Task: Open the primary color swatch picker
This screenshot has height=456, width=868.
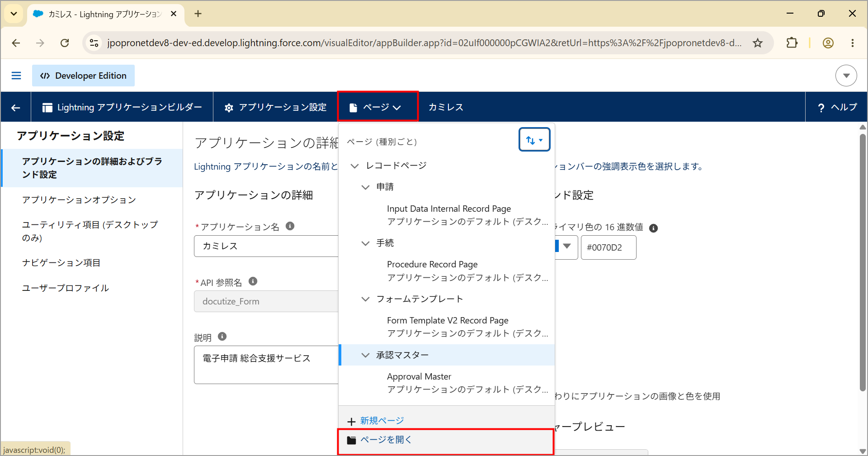Action: point(566,247)
